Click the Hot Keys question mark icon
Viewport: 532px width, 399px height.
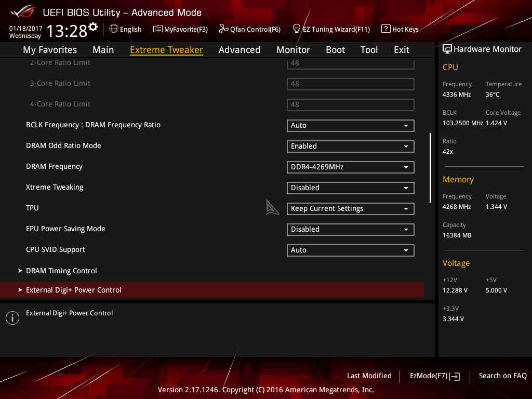click(386, 29)
